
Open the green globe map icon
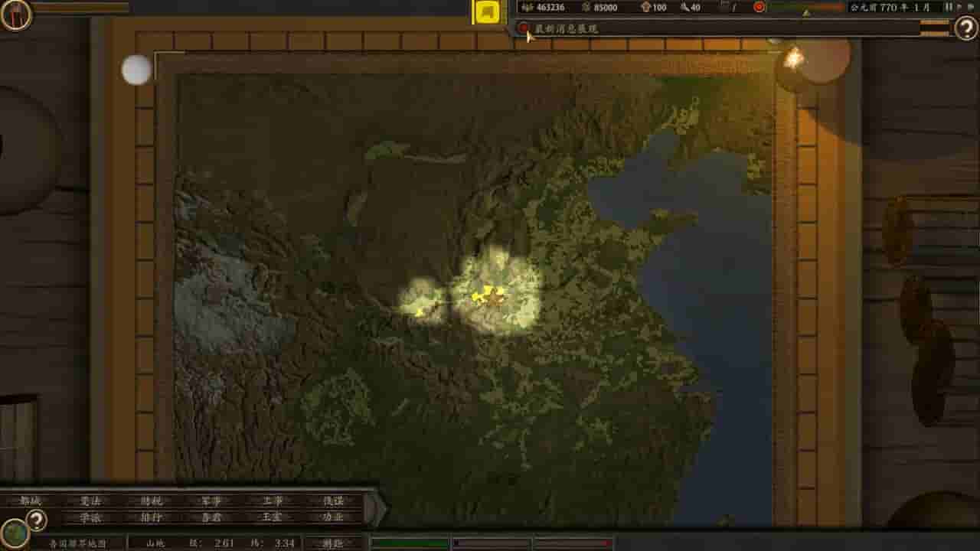point(14,533)
